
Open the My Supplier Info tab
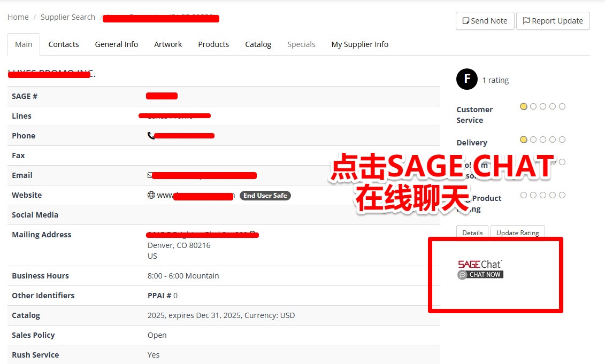coord(359,44)
